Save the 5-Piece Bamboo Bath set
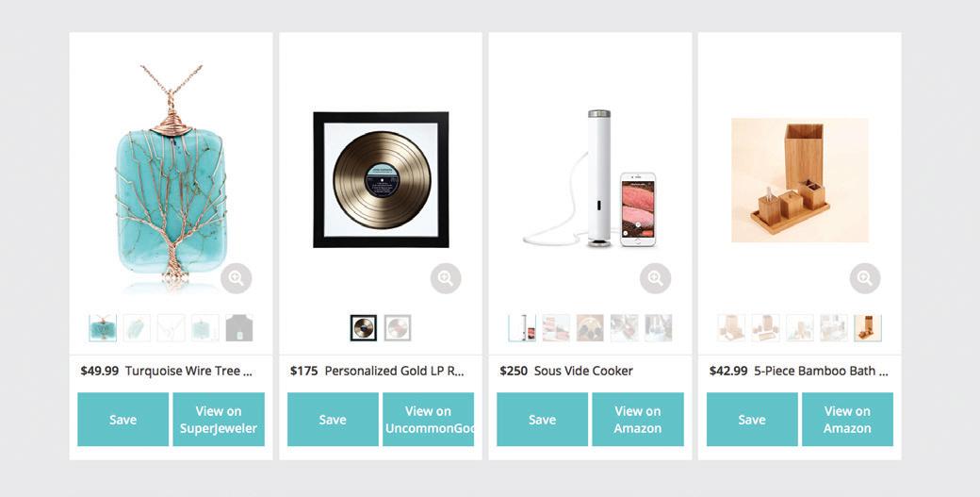This screenshot has width=980, height=497. [751, 420]
